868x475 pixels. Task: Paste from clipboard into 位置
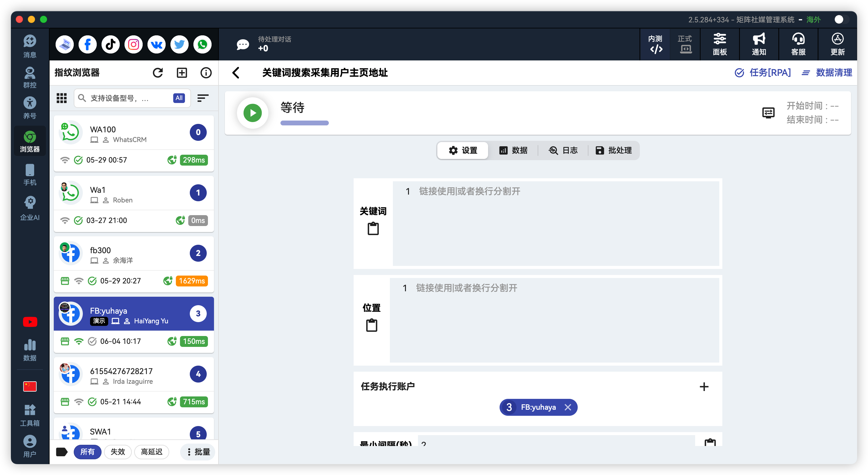click(x=372, y=325)
